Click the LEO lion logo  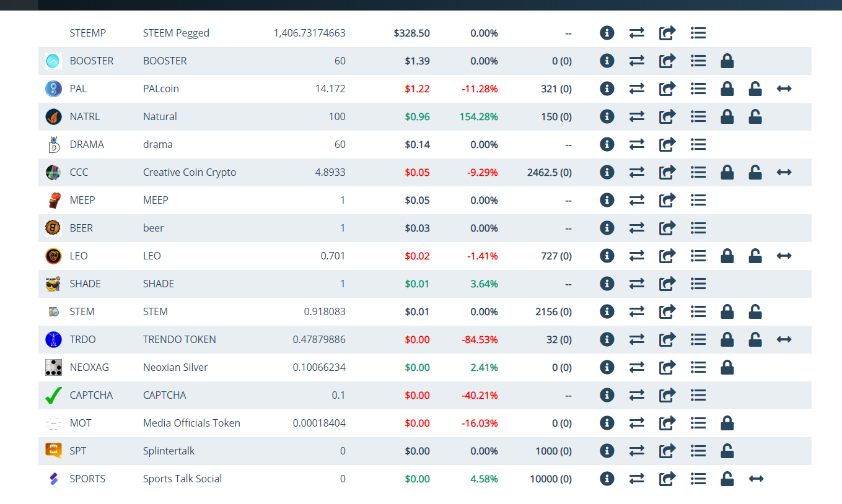tap(53, 256)
